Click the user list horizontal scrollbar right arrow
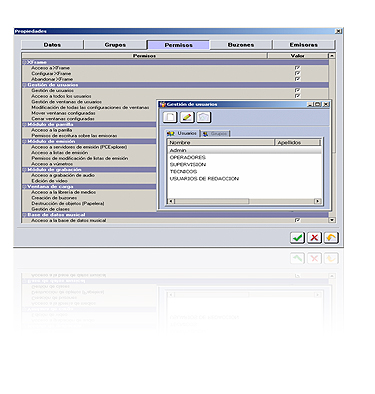Viewport: 375px width, 394px height. pyautogui.click(x=317, y=201)
